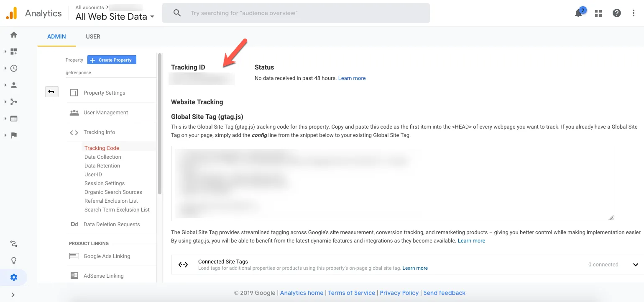The image size is (644, 302).
Task: Select Data Retention menu item
Action: (102, 166)
